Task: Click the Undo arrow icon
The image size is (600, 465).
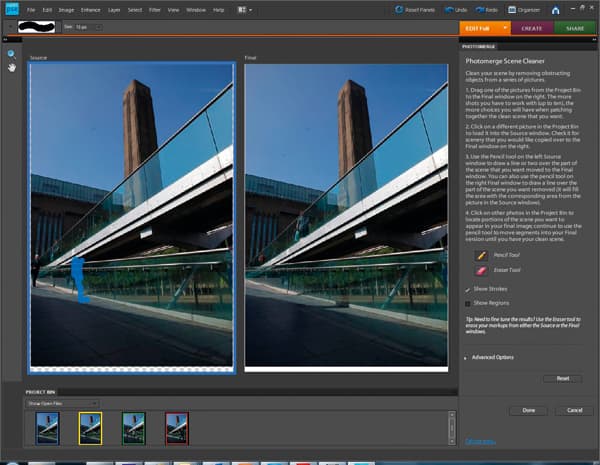Action: [449, 10]
